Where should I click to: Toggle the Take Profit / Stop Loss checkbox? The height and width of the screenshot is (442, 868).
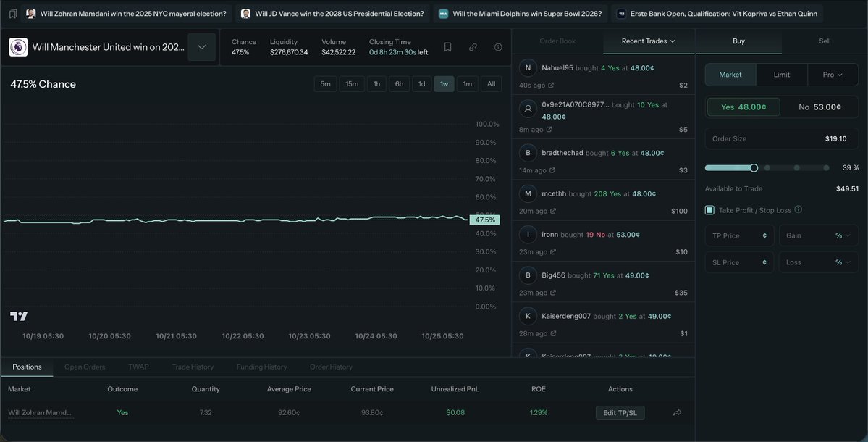point(709,210)
